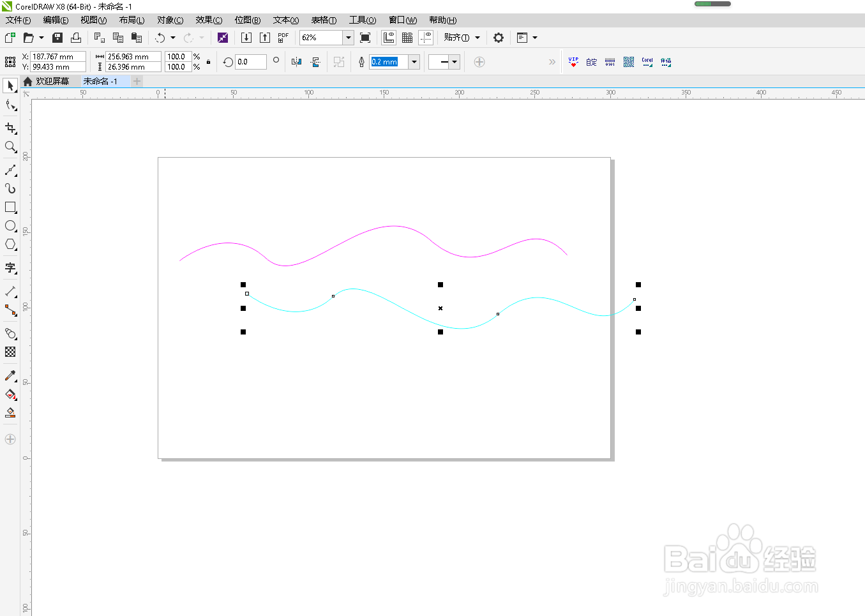
Task: Expand the undo history arrow
Action: (173, 38)
